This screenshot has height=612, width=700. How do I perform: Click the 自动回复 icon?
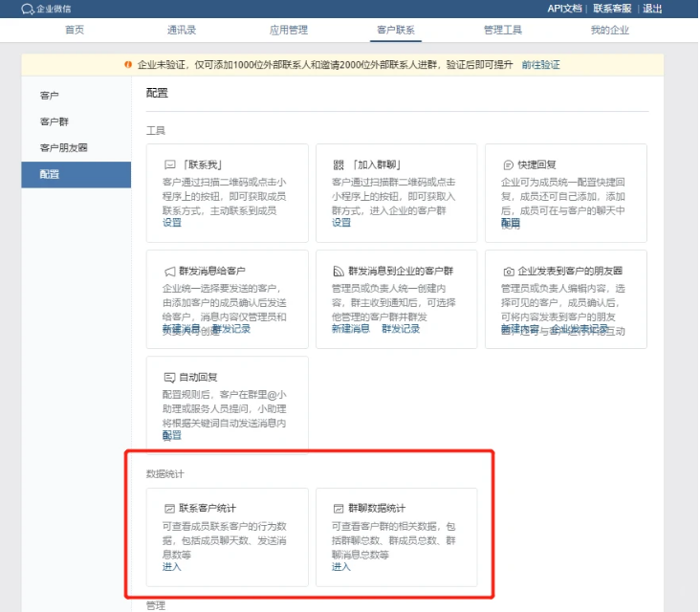click(x=169, y=378)
